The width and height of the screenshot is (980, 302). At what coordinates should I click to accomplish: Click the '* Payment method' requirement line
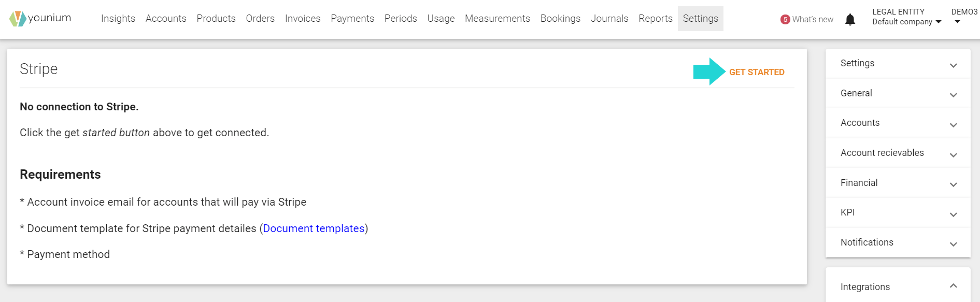click(x=65, y=254)
